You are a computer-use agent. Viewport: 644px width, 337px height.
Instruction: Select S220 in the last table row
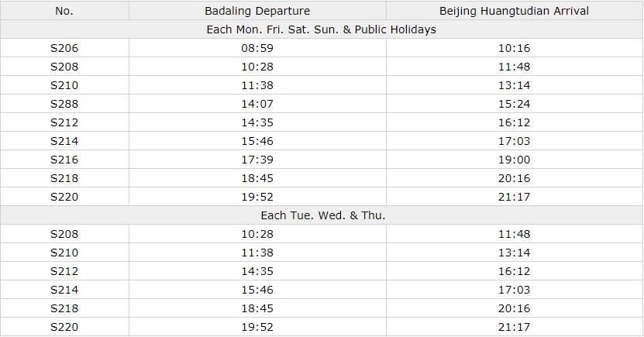click(x=64, y=327)
